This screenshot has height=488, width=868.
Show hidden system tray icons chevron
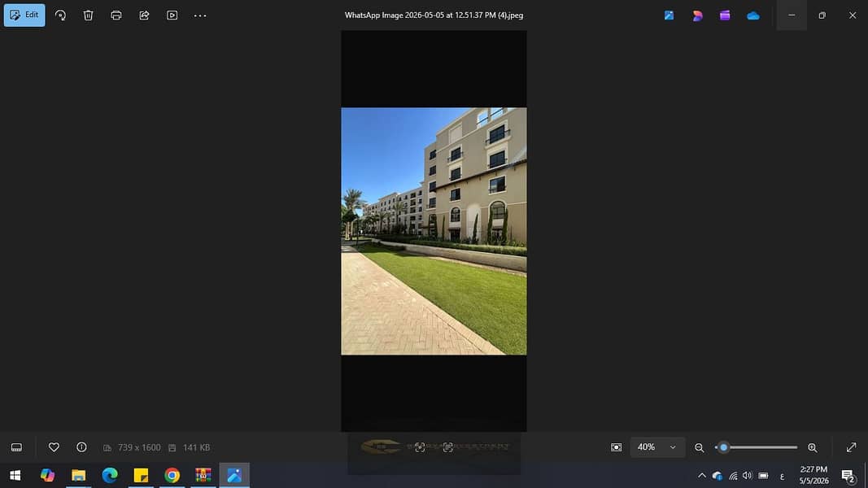[702, 475]
